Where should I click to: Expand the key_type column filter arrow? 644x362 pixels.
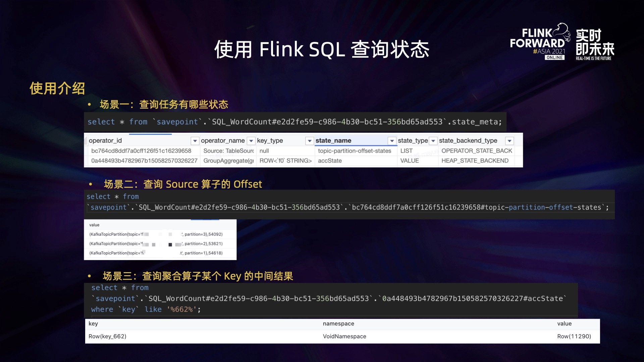pos(310,141)
